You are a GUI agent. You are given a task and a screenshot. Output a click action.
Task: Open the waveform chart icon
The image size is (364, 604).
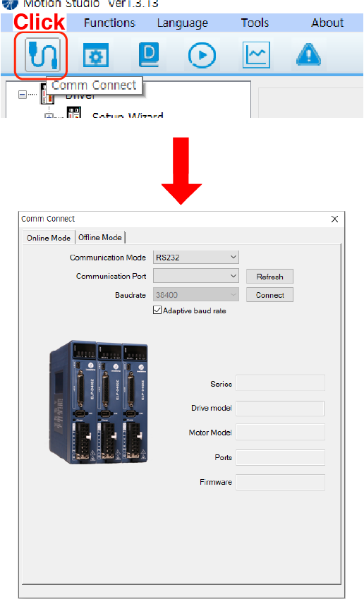[256, 55]
